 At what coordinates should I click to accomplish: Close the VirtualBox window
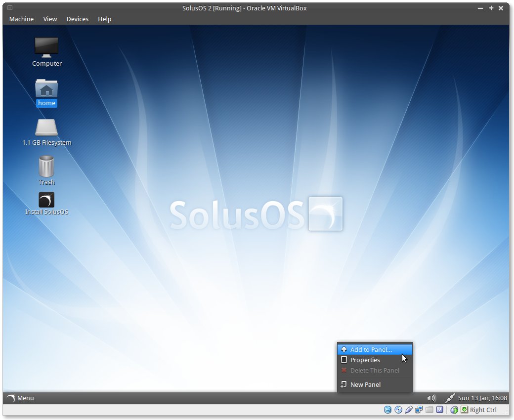[501, 8]
